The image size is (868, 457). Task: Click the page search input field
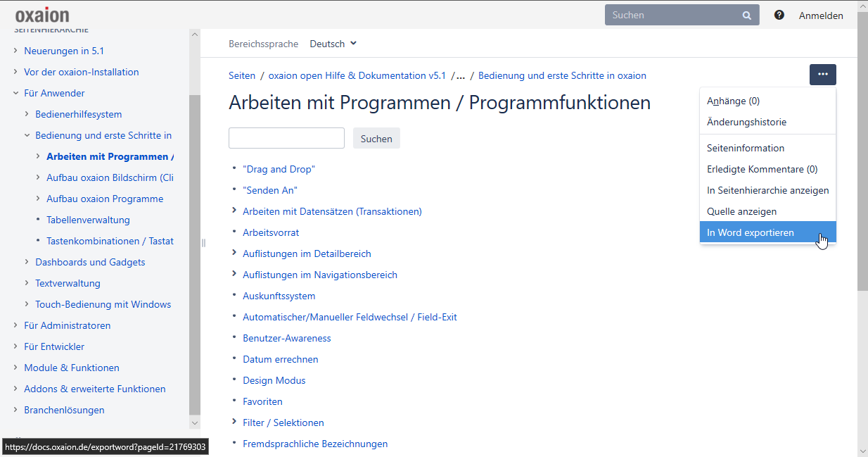[286, 138]
